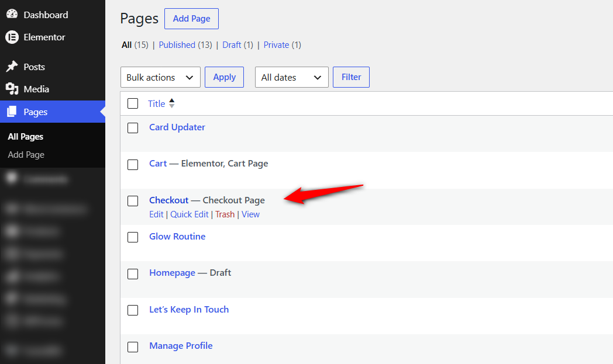Viewport: 613px width, 364px height.
Task: Click View under the Checkout page
Action: (x=250, y=214)
